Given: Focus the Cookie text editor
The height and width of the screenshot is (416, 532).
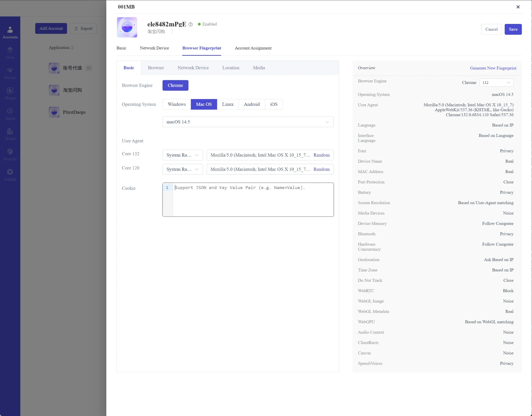Looking at the screenshot, I should tap(248, 200).
